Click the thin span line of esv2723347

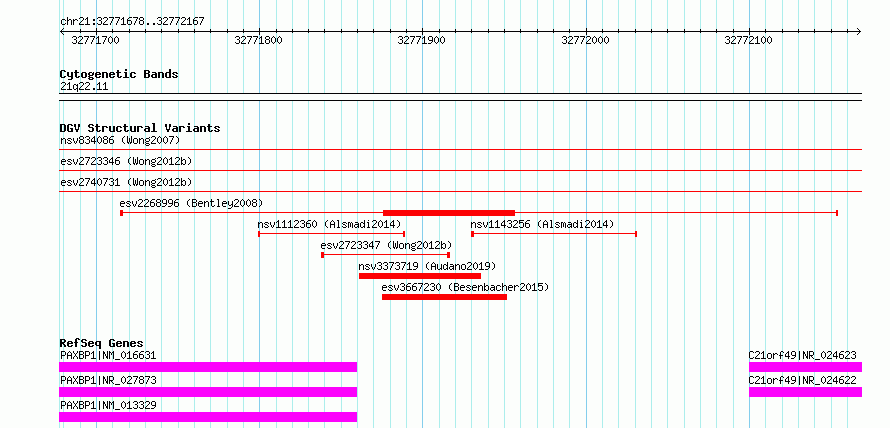[x=386, y=255]
